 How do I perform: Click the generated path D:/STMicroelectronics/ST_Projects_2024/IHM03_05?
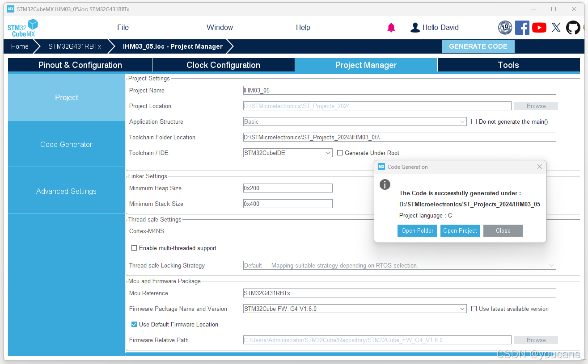pyautogui.click(x=470, y=204)
